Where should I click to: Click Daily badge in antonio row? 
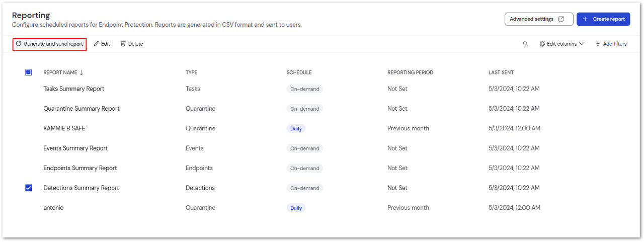pos(296,208)
